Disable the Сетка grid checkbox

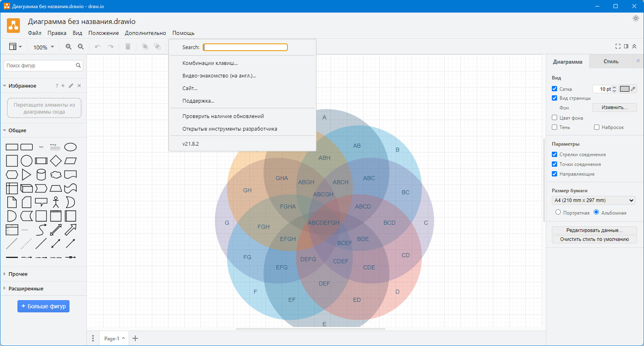(554, 89)
